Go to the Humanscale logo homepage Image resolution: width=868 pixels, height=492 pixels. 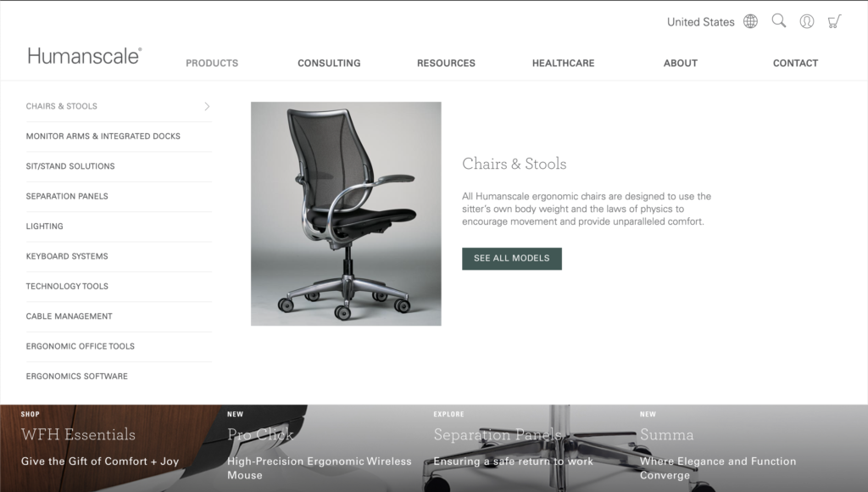pyautogui.click(x=85, y=56)
